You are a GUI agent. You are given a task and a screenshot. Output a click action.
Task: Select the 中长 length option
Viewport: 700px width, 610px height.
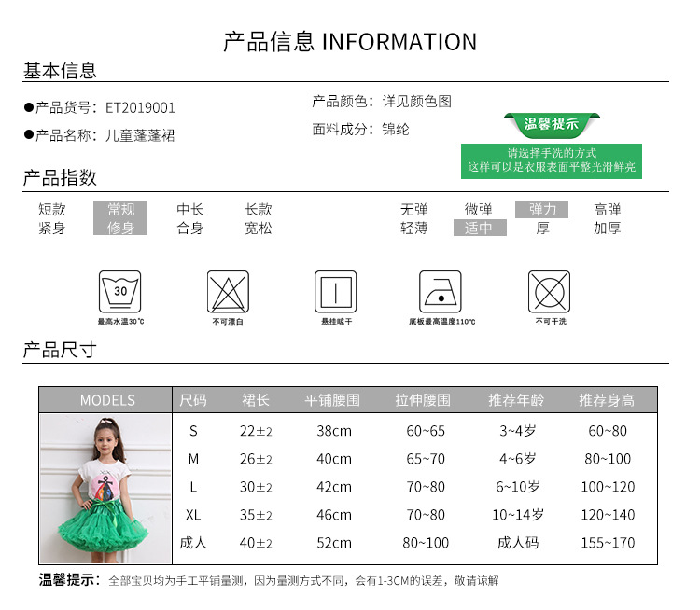(x=190, y=209)
